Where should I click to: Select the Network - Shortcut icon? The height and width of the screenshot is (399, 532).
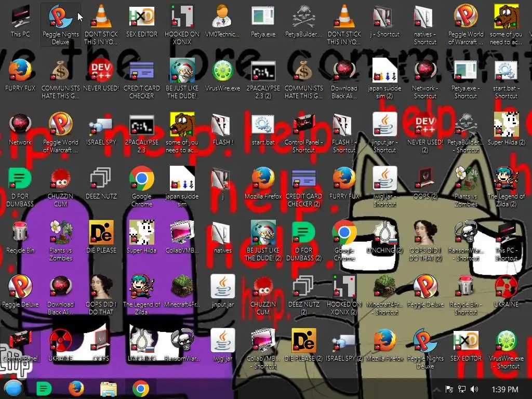(425, 79)
